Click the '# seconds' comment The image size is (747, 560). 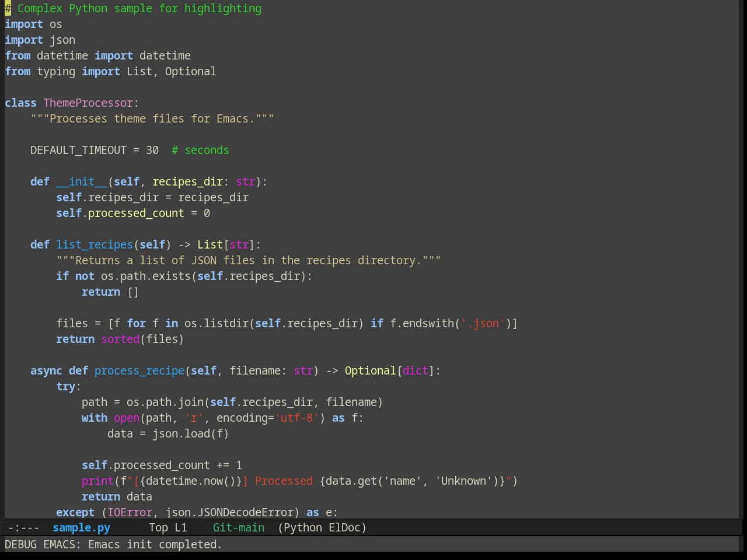click(x=200, y=150)
